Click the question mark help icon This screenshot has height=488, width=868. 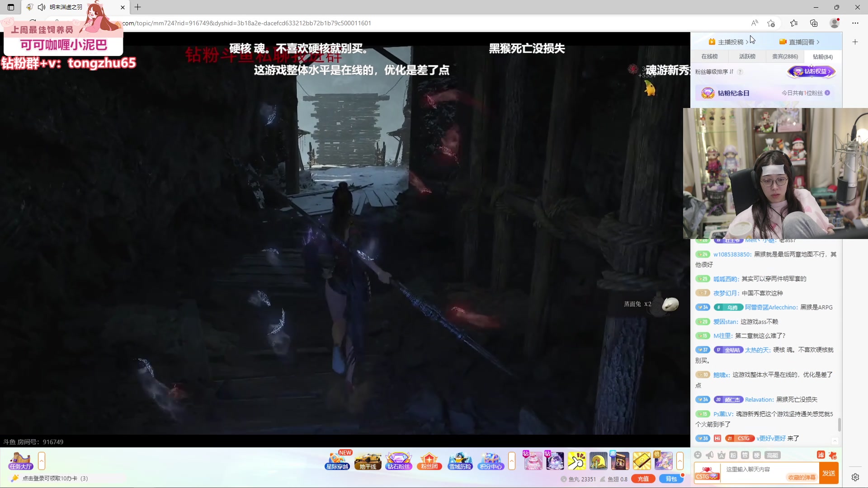point(740,72)
